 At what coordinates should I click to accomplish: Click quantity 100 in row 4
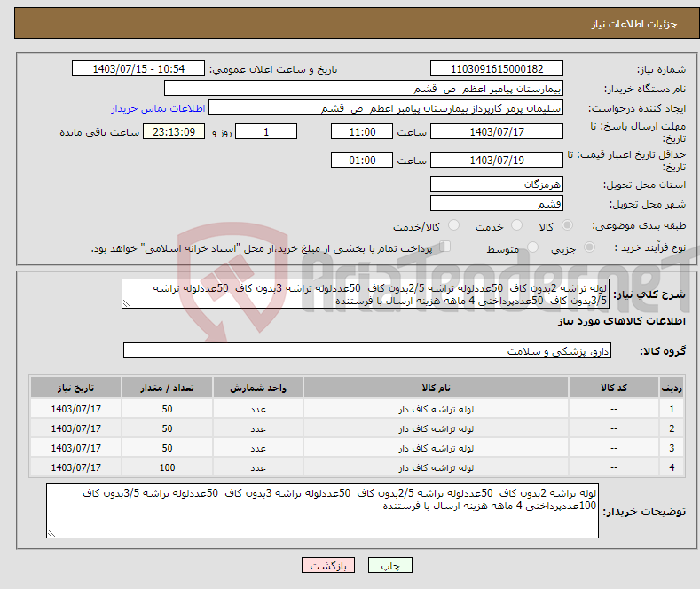click(167, 467)
